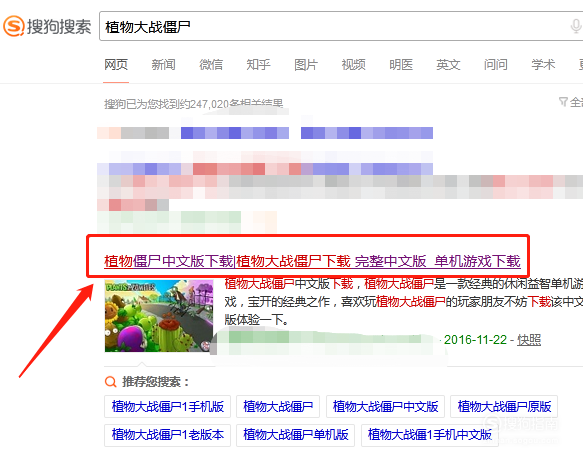
Task: Open the 视频 tab
Action: (x=353, y=65)
